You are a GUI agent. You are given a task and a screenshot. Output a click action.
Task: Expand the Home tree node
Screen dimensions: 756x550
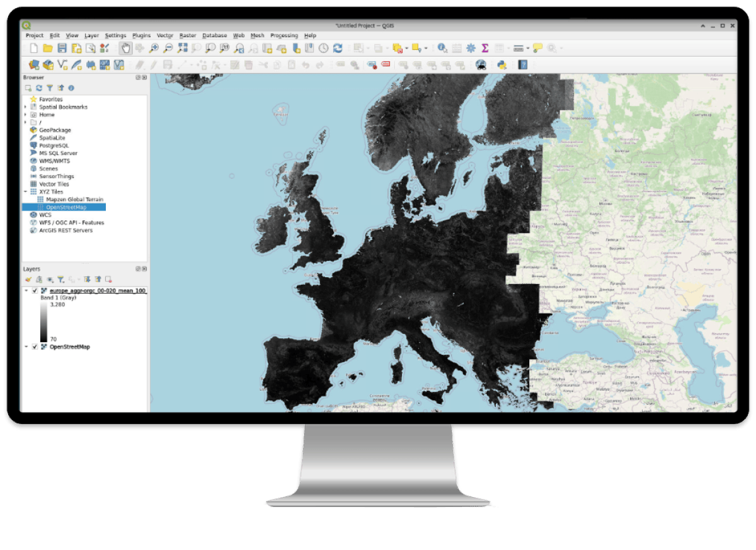[x=26, y=115]
